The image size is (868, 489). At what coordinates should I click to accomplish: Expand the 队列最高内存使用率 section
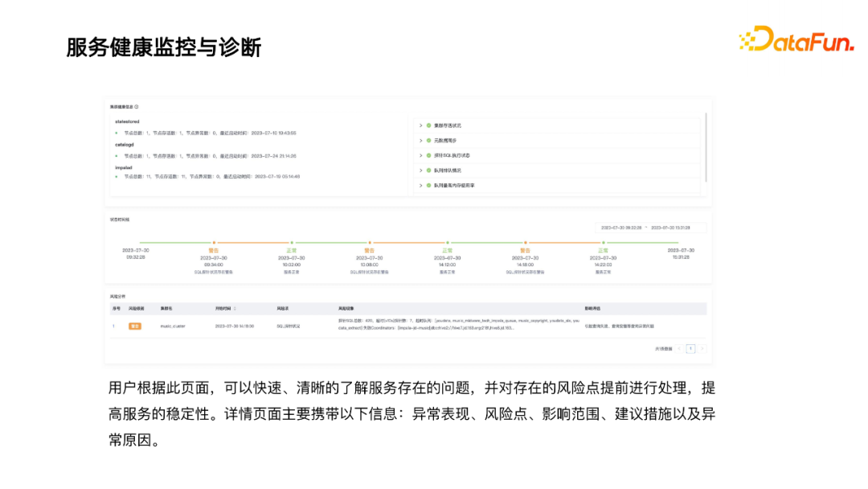click(419, 187)
